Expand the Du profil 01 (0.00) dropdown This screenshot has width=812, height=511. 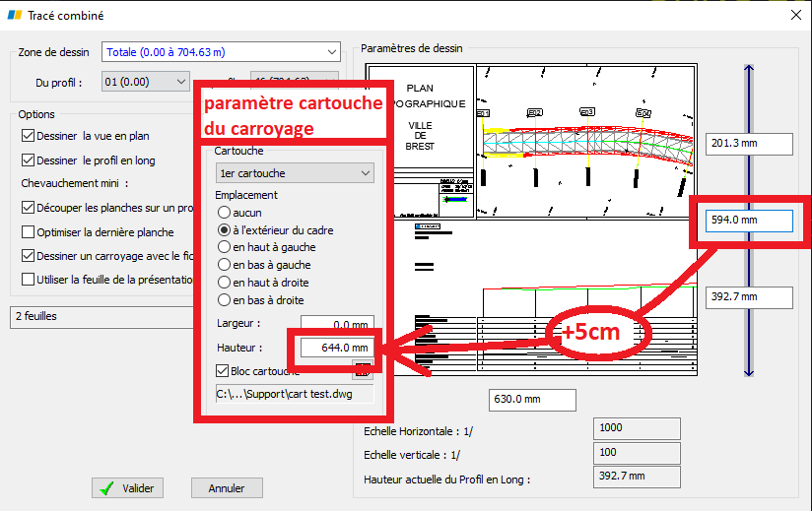146,82
